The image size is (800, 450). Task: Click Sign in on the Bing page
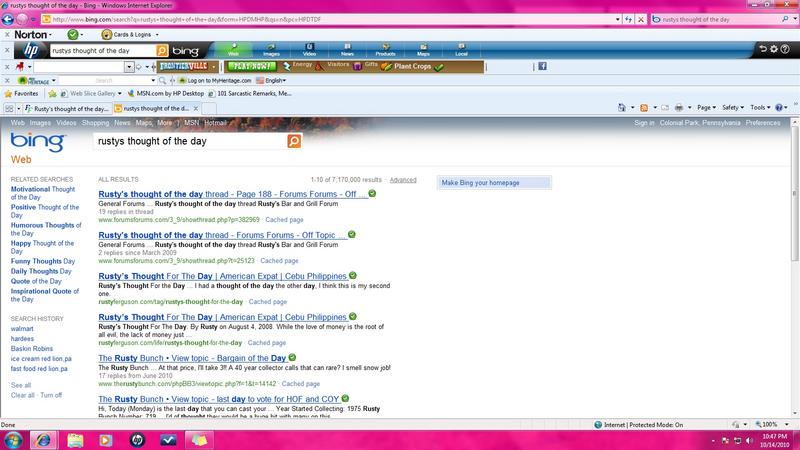click(644, 123)
